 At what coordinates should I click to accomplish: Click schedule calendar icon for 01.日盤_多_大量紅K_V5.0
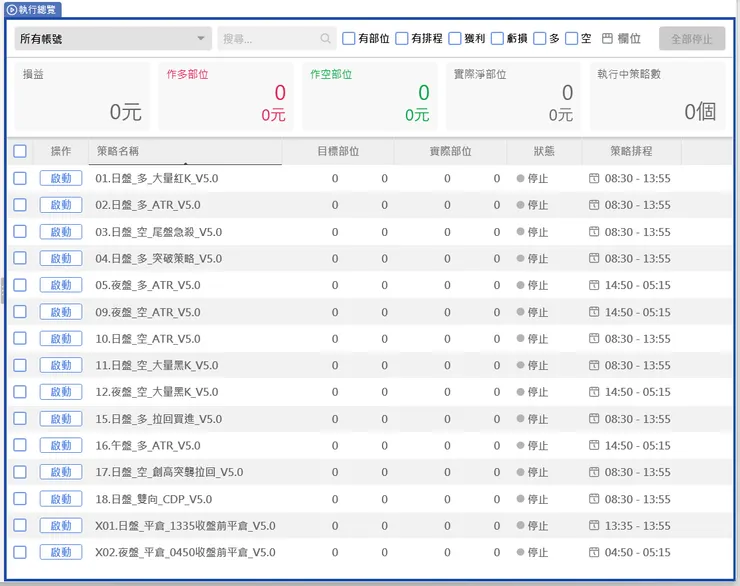click(x=594, y=178)
